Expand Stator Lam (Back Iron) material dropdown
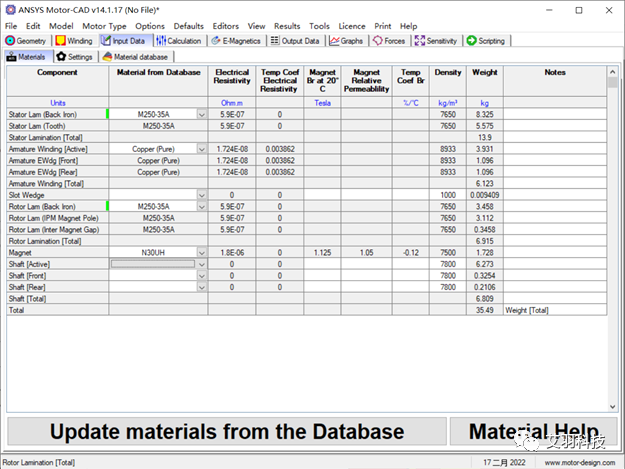 pyautogui.click(x=202, y=115)
